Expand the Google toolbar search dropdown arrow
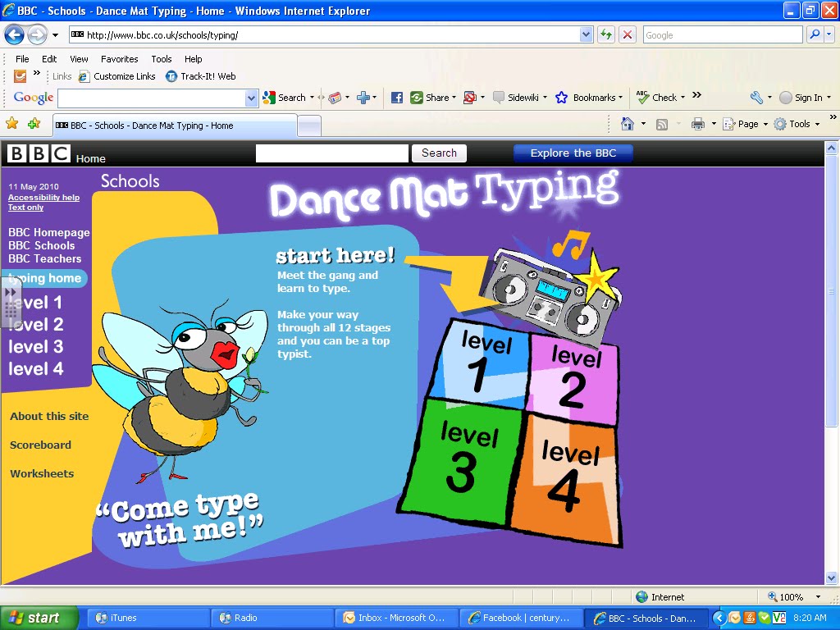The image size is (840, 630). [x=251, y=98]
